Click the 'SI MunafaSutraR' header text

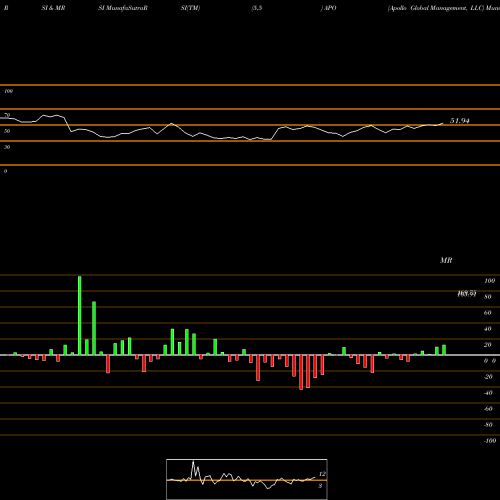tap(123, 8)
